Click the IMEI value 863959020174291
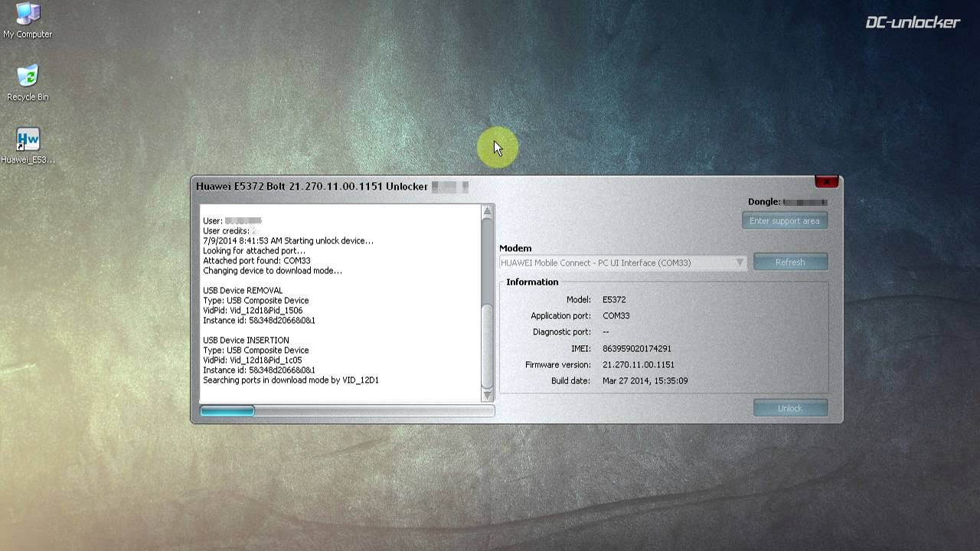980x551 pixels. pyautogui.click(x=637, y=348)
